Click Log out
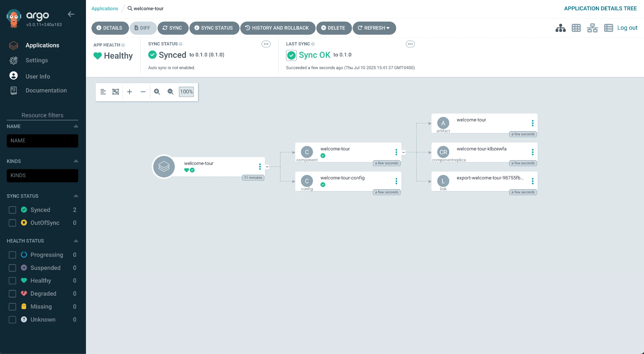This screenshot has height=354, width=644. 627,28
